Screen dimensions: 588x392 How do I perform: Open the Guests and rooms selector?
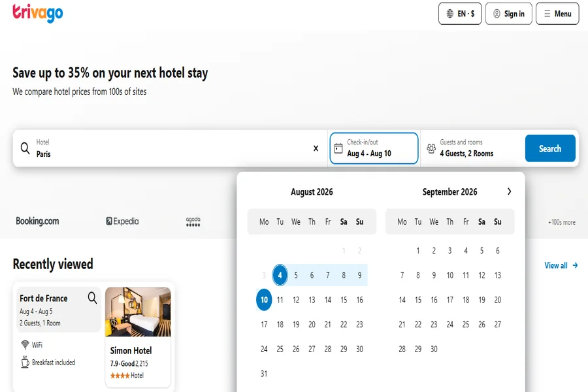[x=472, y=148]
